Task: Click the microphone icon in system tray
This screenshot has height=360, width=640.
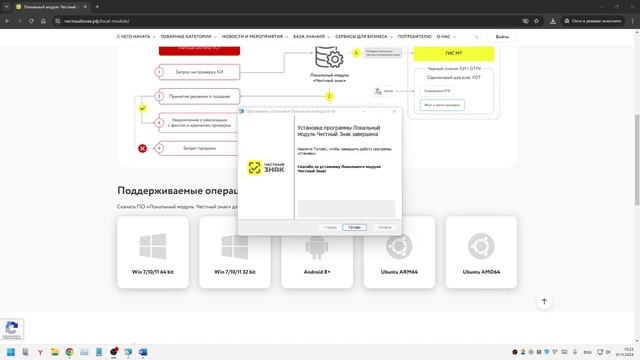Action: (575, 352)
